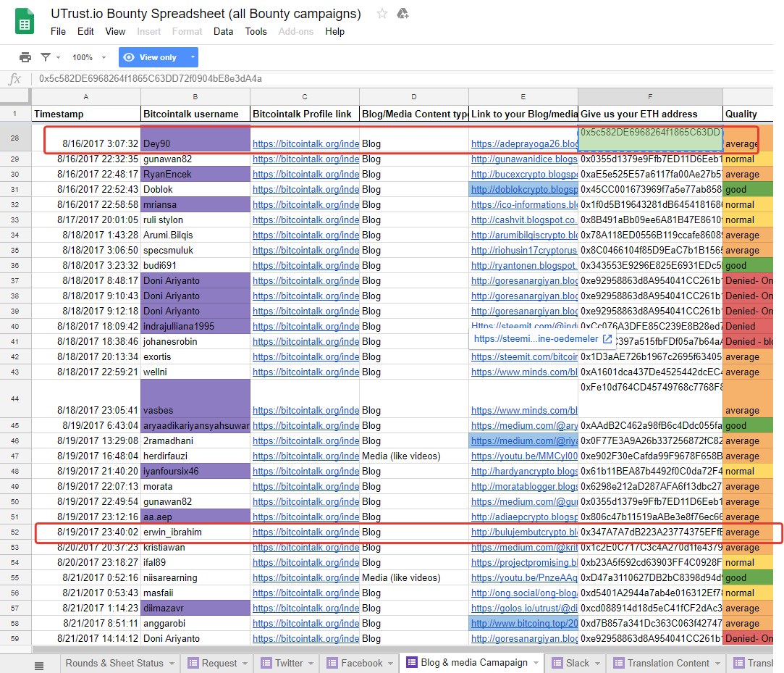Image resolution: width=784 pixels, height=673 pixels.
Task: Open Twitter tab dropdown arrow
Action: coord(311,664)
